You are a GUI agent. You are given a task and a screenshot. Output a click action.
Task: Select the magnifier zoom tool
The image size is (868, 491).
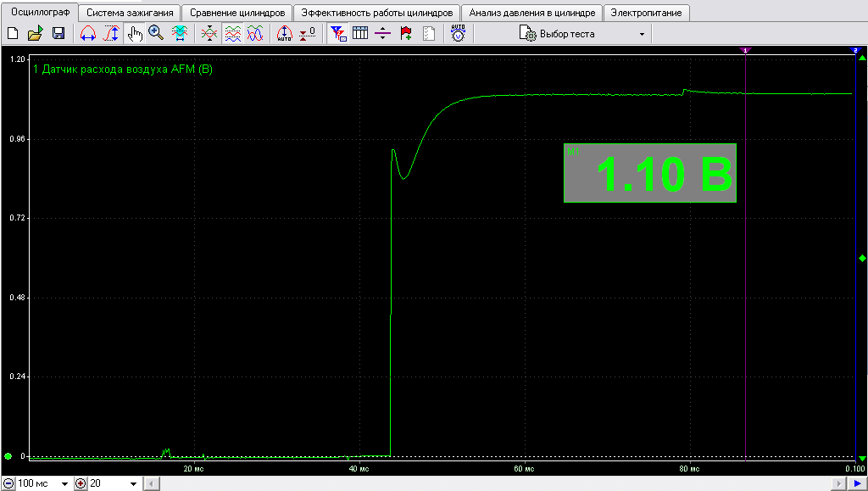click(x=157, y=34)
